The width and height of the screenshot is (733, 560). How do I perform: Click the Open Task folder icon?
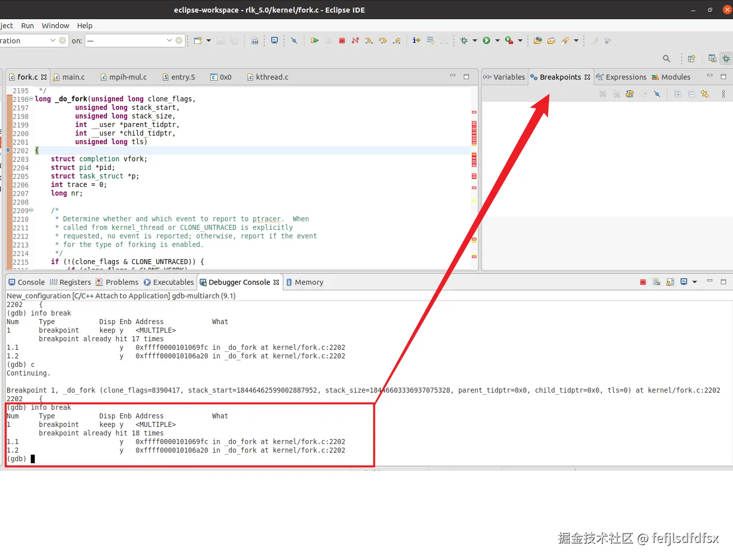click(x=551, y=40)
